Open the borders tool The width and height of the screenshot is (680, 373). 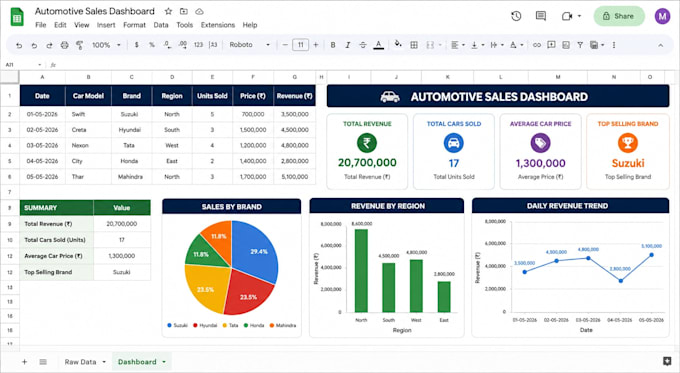[414, 45]
